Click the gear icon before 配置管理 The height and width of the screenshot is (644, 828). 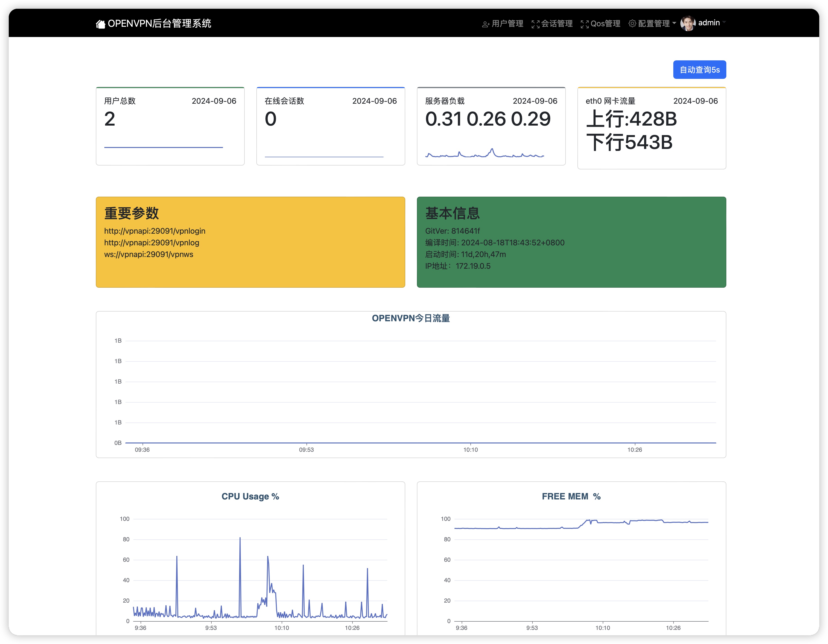coord(632,24)
